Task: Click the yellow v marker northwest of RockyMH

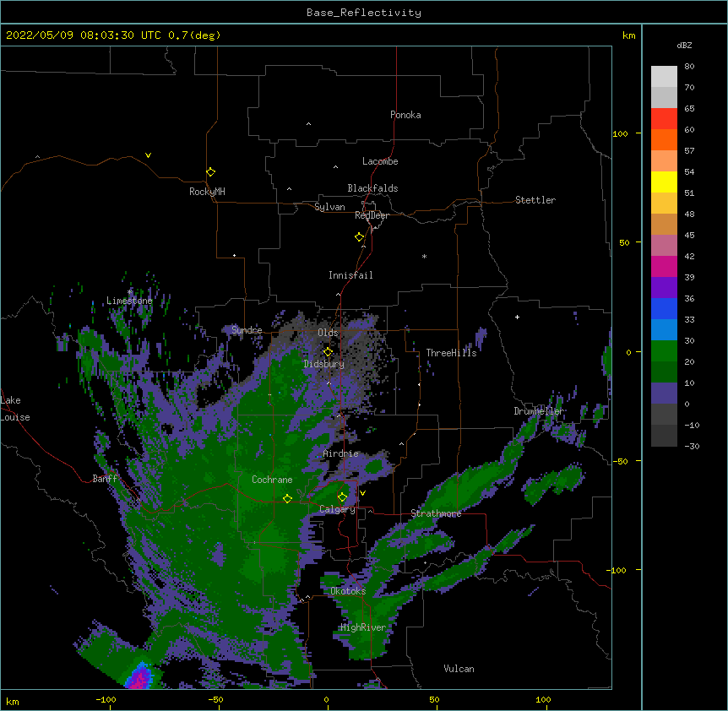Action: tap(148, 155)
